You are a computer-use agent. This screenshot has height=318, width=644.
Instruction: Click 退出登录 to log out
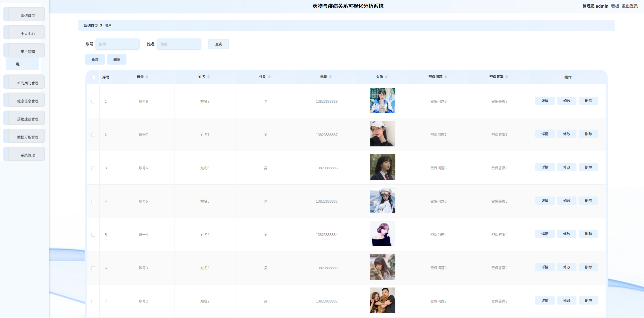click(x=630, y=6)
